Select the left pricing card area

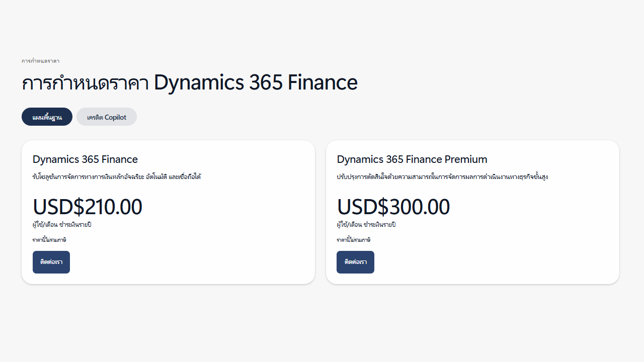168,212
